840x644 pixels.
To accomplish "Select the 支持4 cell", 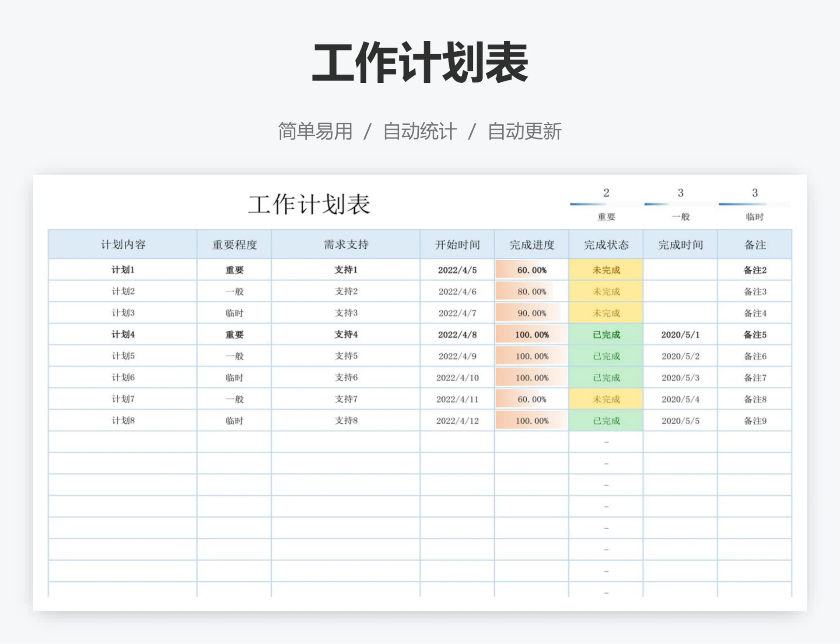I will pos(346,334).
